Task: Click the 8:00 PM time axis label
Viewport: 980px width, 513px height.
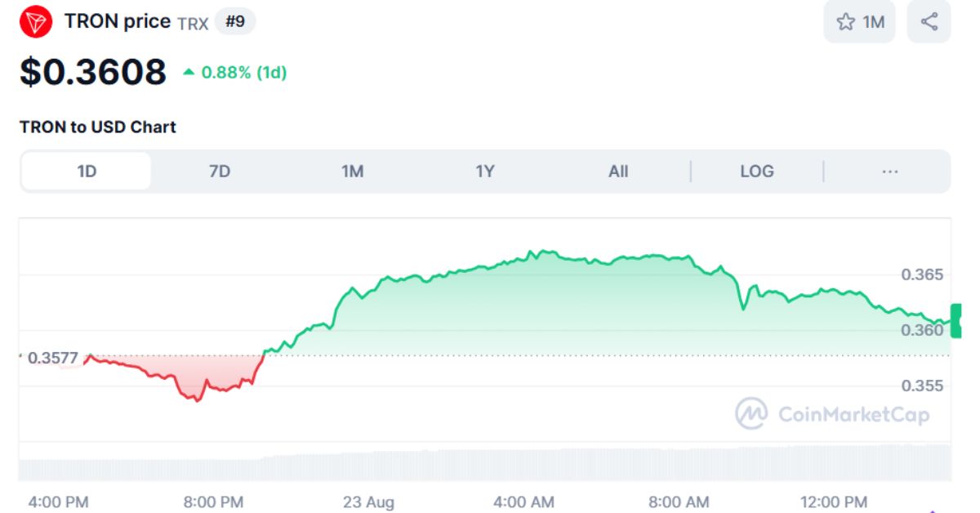Action: coord(212,502)
